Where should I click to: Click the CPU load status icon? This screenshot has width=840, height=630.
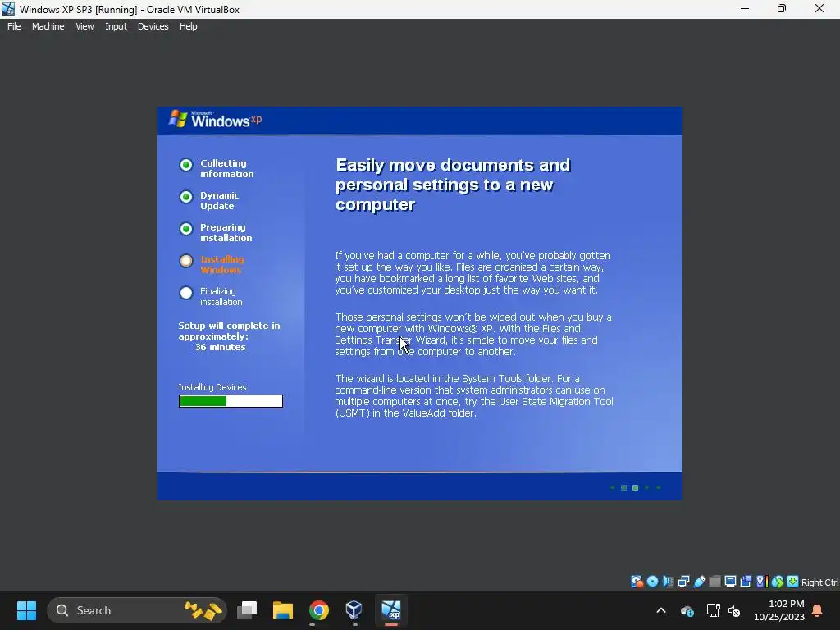pos(762,582)
